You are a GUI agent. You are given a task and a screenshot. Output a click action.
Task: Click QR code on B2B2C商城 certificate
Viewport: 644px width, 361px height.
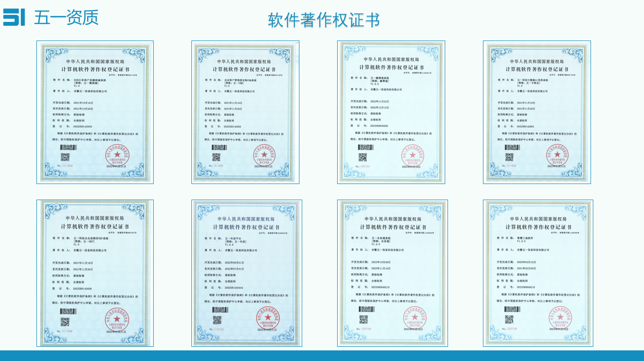tap(65, 157)
